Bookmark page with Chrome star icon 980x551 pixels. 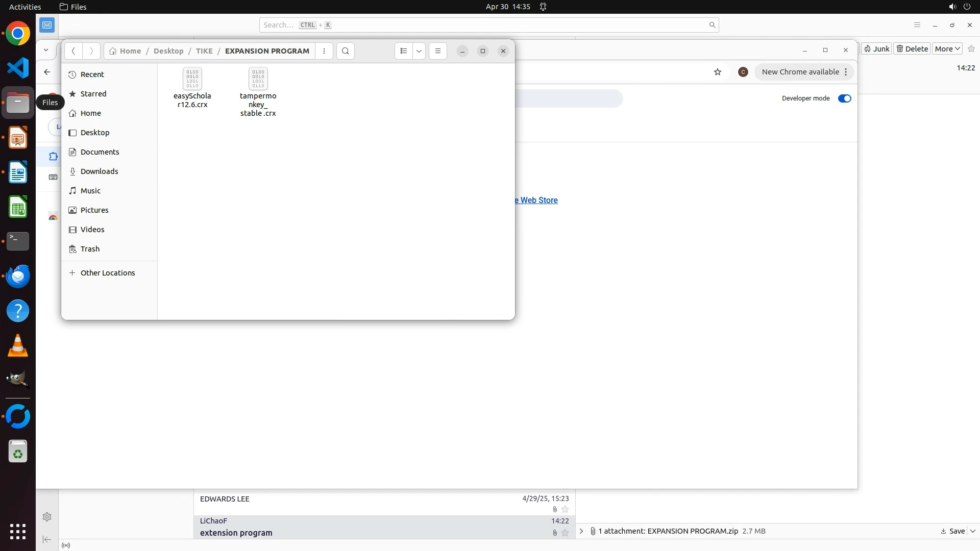[718, 72]
